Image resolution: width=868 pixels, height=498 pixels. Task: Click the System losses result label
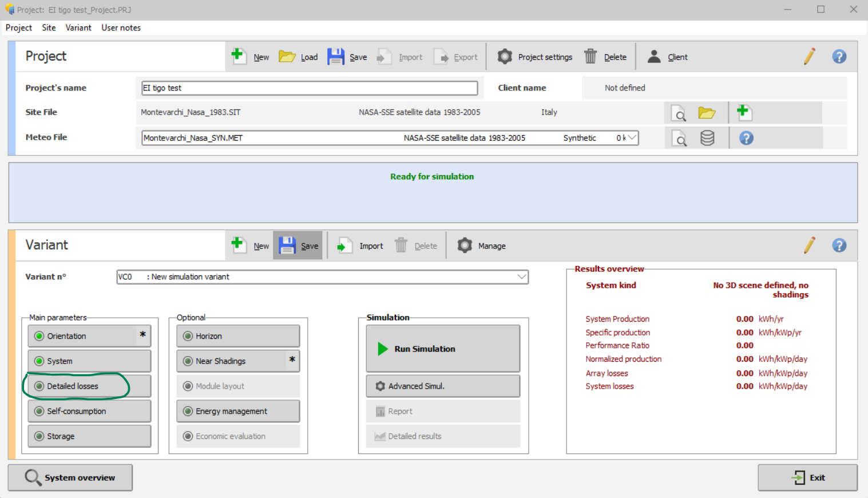click(609, 386)
